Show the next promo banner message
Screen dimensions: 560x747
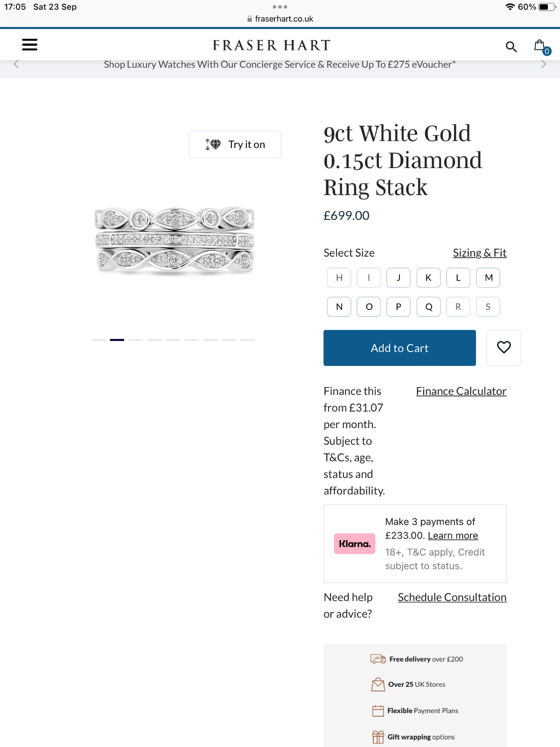(x=543, y=64)
